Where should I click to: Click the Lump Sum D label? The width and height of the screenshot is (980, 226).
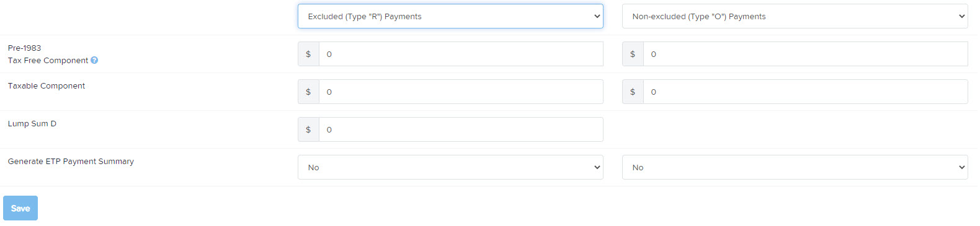[x=32, y=124]
